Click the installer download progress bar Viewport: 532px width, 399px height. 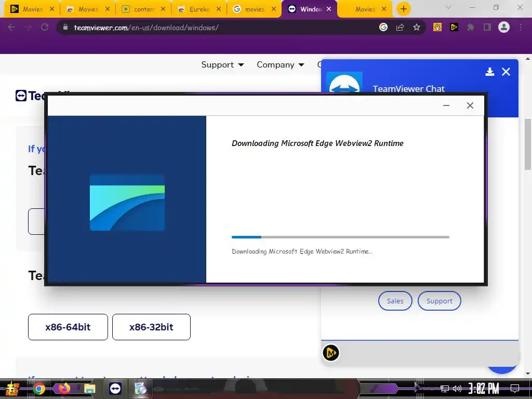340,237
